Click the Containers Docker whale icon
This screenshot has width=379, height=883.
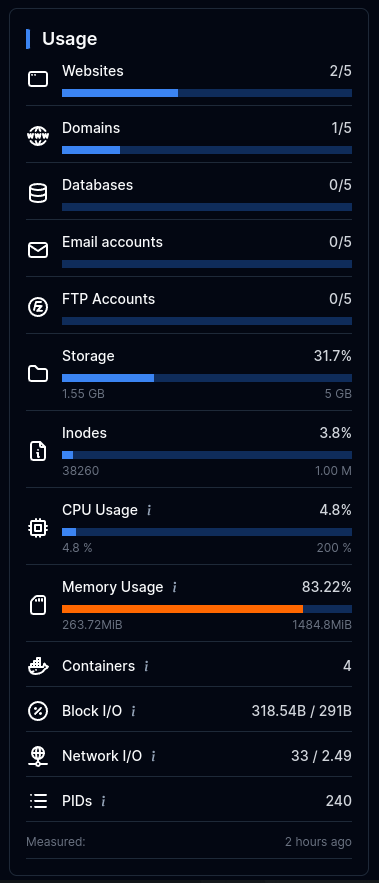click(38, 666)
